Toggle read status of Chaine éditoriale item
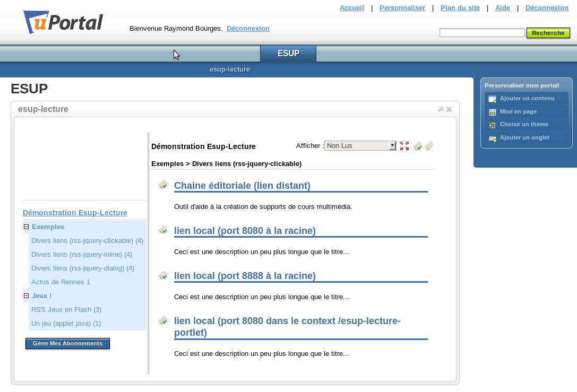Screen dimensions: 577x392 click(x=163, y=185)
